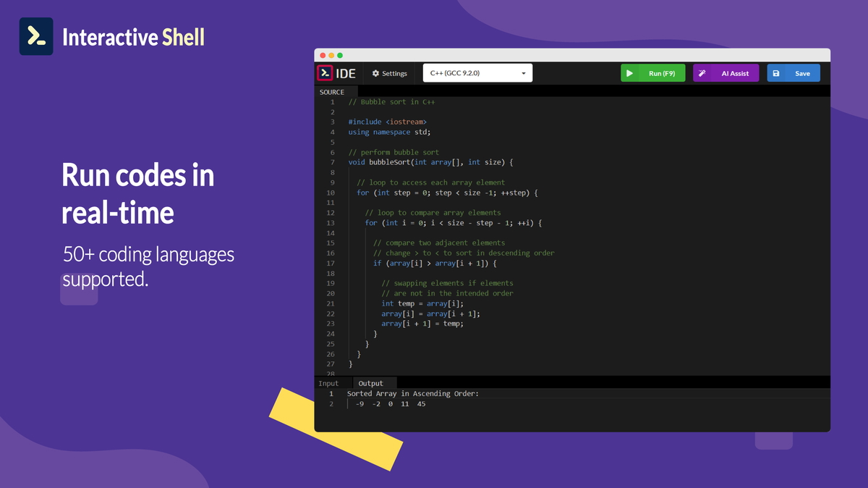
Task: Expand the language dropdown chevron
Action: pos(525,73)
